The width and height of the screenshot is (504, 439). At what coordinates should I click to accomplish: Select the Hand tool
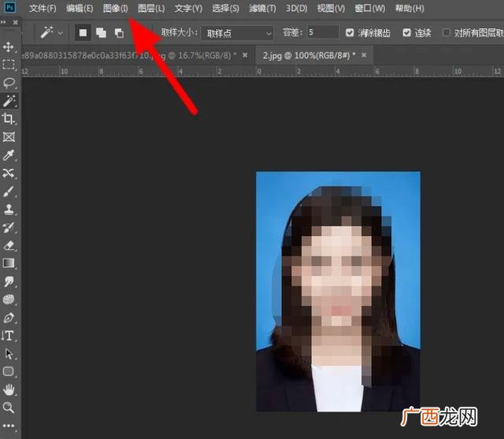click(9, 390)
